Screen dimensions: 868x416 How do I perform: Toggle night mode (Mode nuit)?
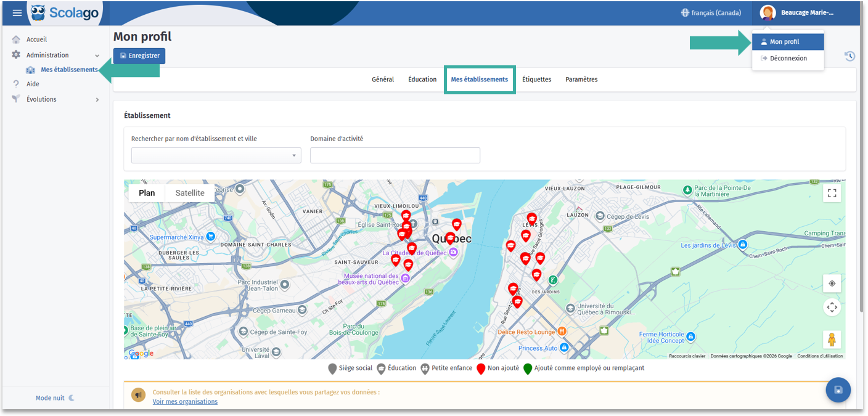click(x=55, y=398)
